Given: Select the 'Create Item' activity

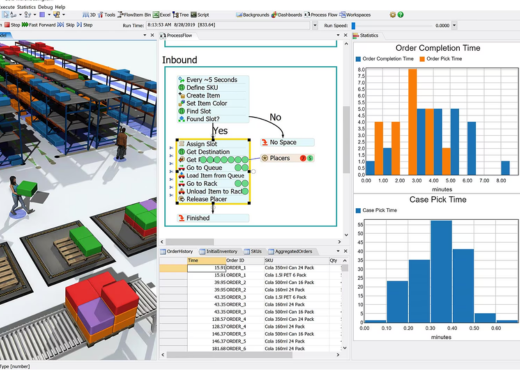Looking at the screenshot, I should [213, 95].
